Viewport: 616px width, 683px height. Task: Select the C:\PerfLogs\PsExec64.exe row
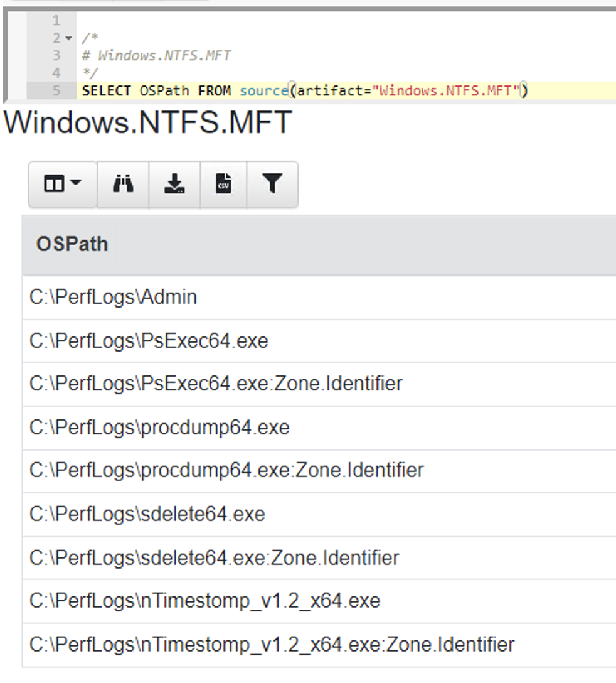point(319,341)
